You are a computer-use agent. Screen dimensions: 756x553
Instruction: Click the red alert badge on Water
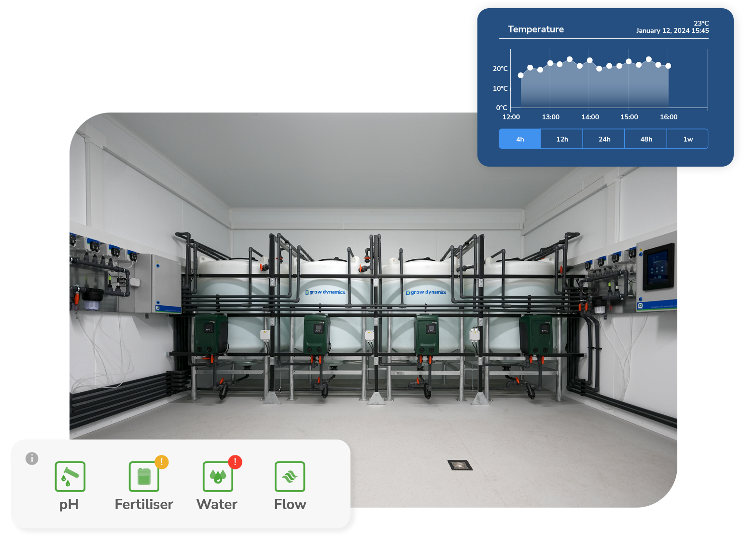235,462
